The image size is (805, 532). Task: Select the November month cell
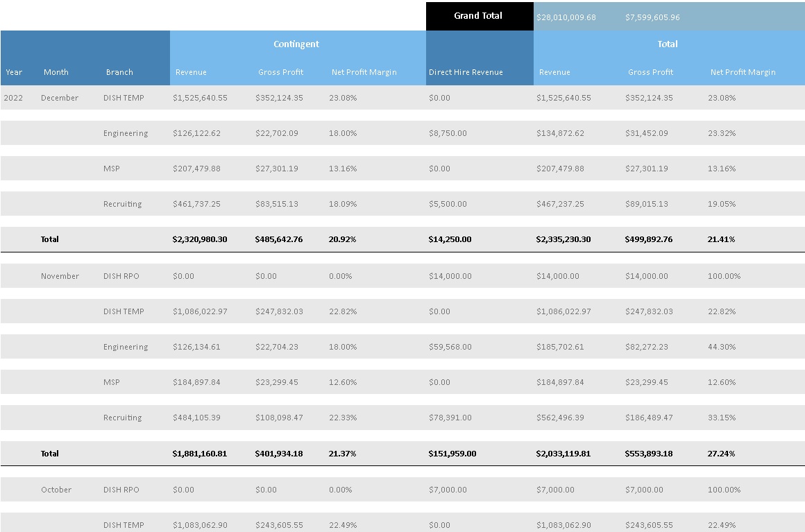click(x=60, y=276)
